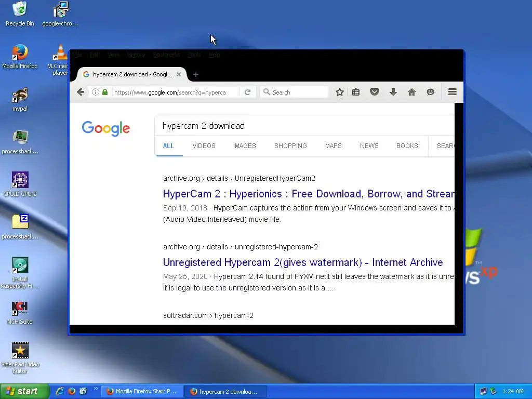The width and height of the screenshot is (532, 399).
Task: Click the 1:24 AM taskbar clock
Action: [513, 392]
